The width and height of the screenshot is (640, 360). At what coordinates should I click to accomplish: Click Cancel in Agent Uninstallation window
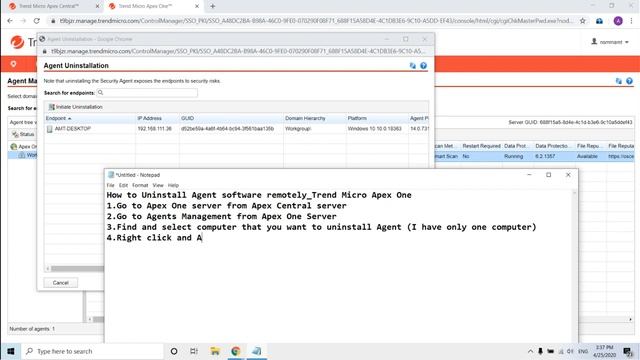(60, 282)
